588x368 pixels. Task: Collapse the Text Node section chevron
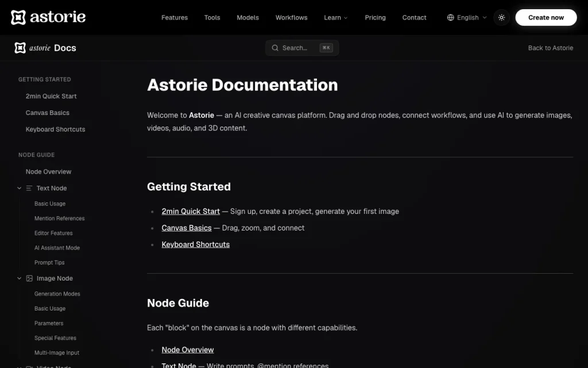(x=19, y=188)
